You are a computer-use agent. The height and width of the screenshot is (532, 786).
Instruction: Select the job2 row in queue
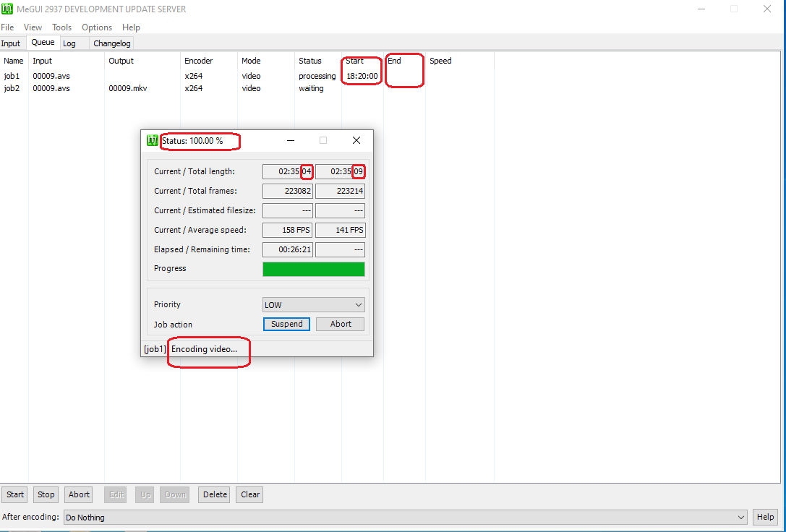(x=247, y=88)
